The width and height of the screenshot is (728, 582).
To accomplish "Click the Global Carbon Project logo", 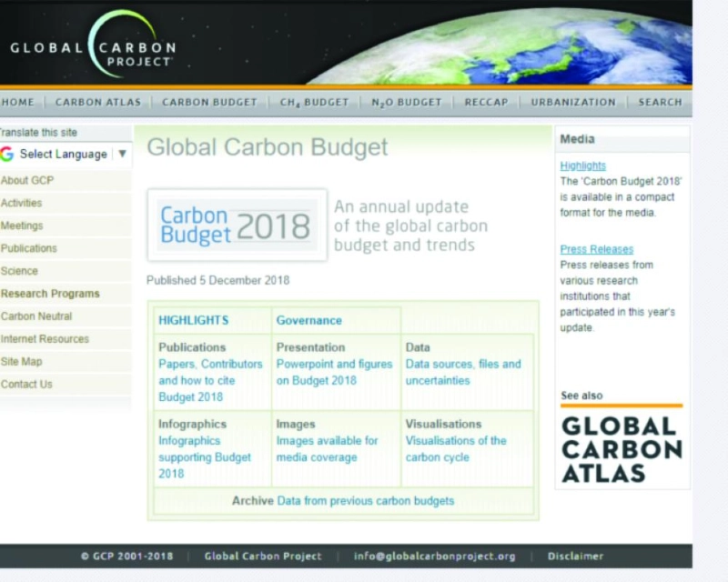I will click(94, 45).
